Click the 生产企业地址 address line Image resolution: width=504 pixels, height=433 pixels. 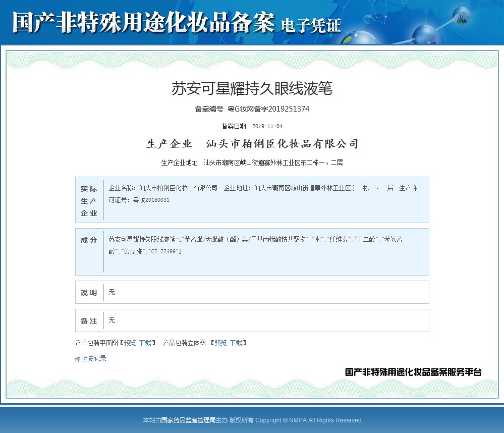click(252, 163)
